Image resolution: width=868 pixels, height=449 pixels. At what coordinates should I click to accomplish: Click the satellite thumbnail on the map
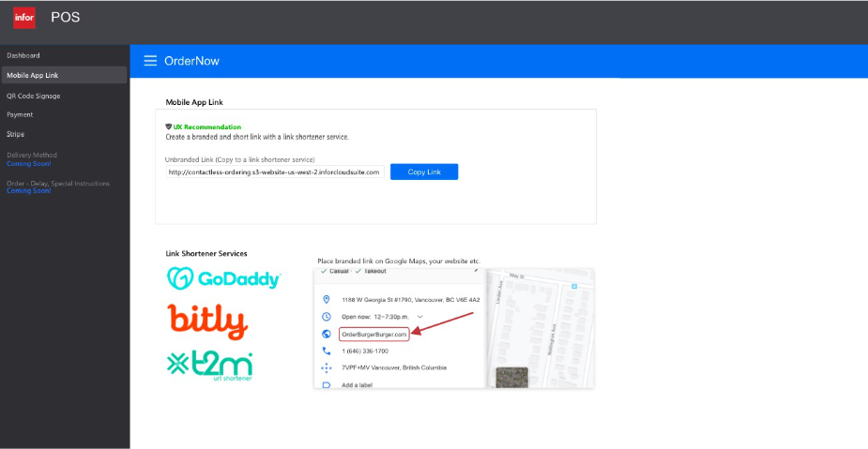point(511,377)
